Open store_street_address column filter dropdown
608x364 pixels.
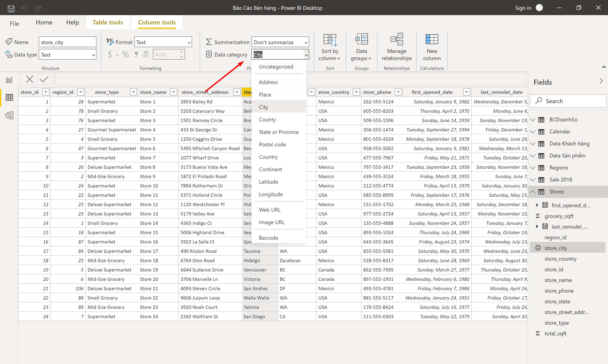tap(237, 92)
